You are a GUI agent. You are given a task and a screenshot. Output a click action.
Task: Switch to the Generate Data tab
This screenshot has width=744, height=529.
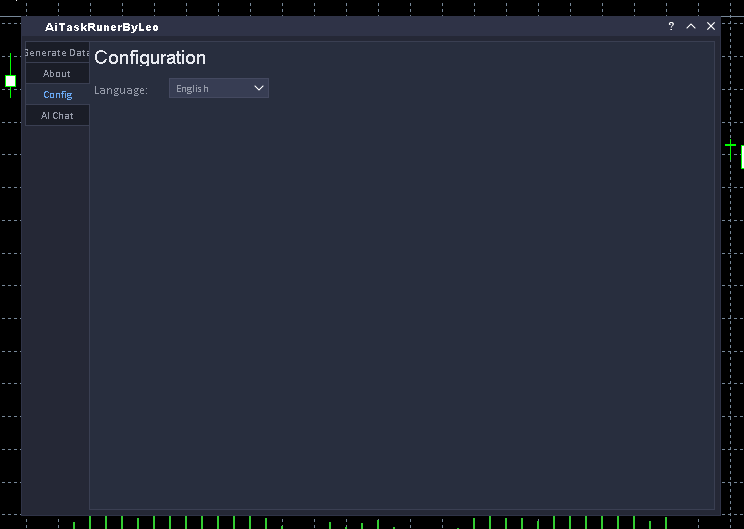57,53
